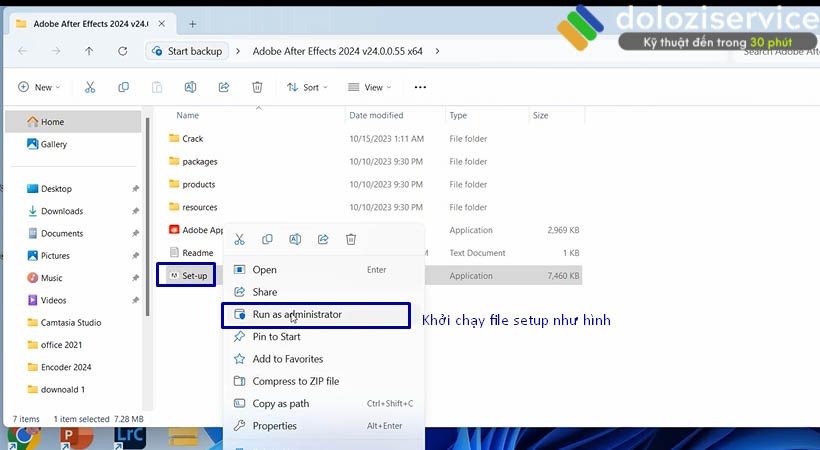Click the Cut icon in the Explorer toolbar

click(x=90, y=87)
